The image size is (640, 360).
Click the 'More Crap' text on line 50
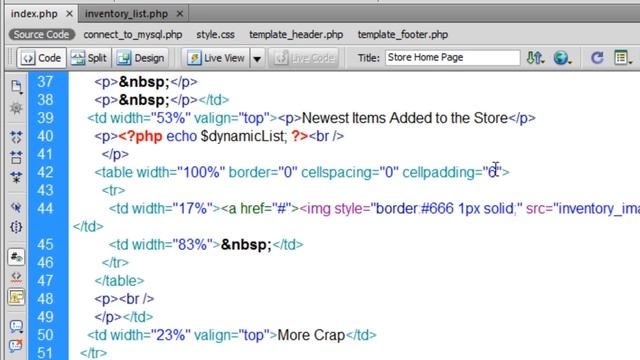point(311,335)
